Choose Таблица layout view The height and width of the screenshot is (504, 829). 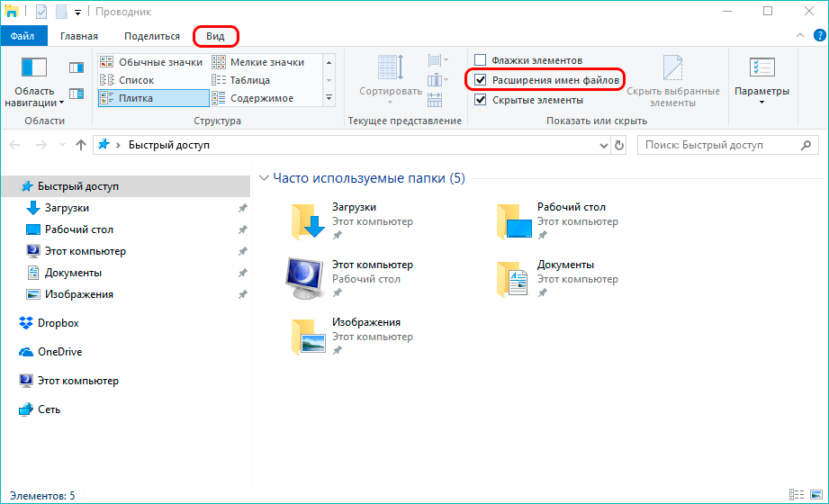point(240,80)
